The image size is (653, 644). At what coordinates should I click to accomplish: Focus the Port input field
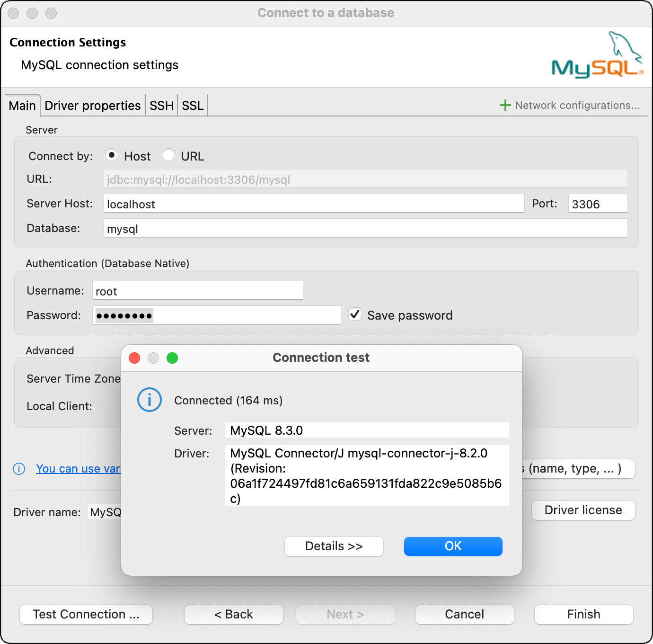(x=597, y=204)
